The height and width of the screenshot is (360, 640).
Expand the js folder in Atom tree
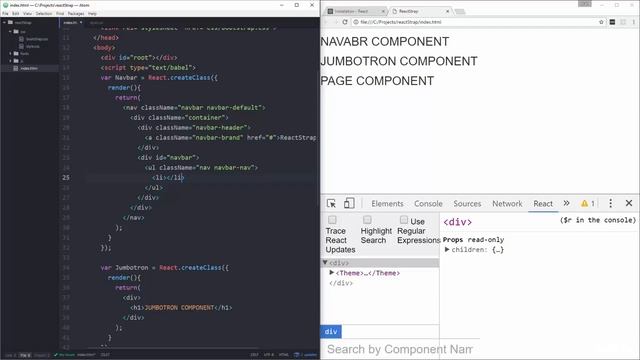click(x=10, y=61)
